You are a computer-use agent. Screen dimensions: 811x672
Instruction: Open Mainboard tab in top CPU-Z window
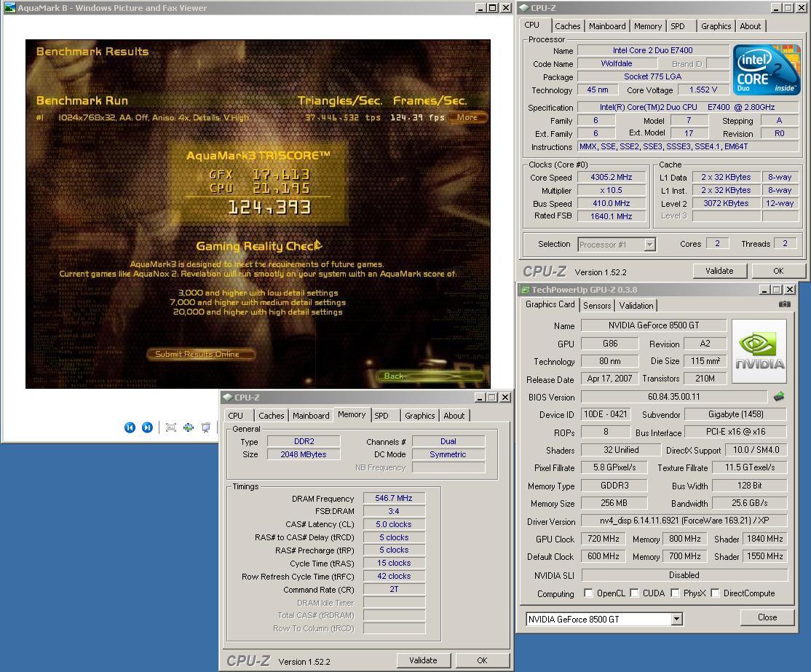607,26
